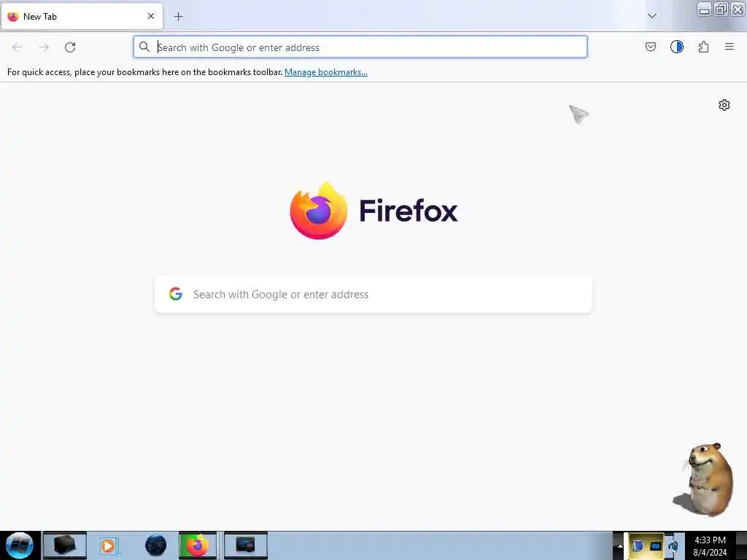Click the Forward navigation arrow
The image size is (747, 560).
[44, 47]
